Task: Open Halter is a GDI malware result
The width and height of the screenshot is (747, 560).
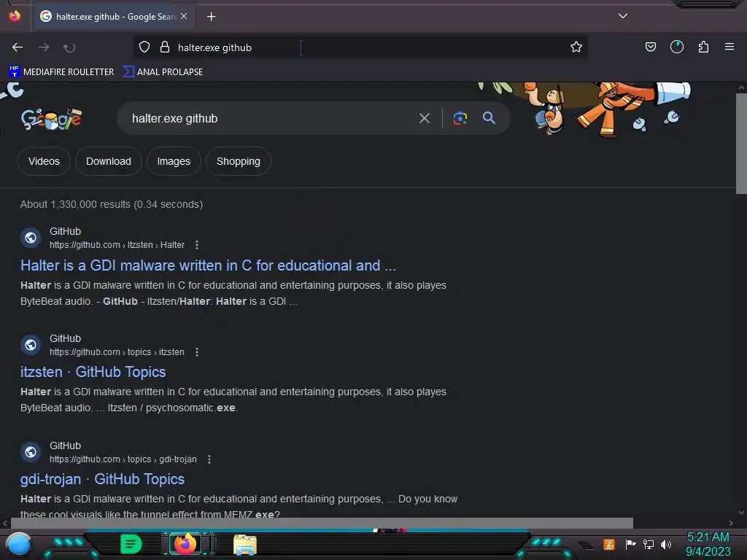Action: (x=208, y=265)
